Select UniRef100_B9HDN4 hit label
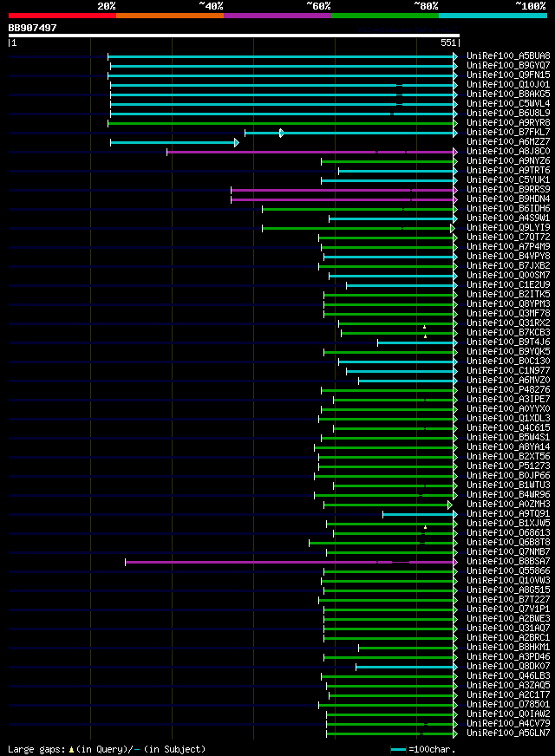 coord(508,199)
